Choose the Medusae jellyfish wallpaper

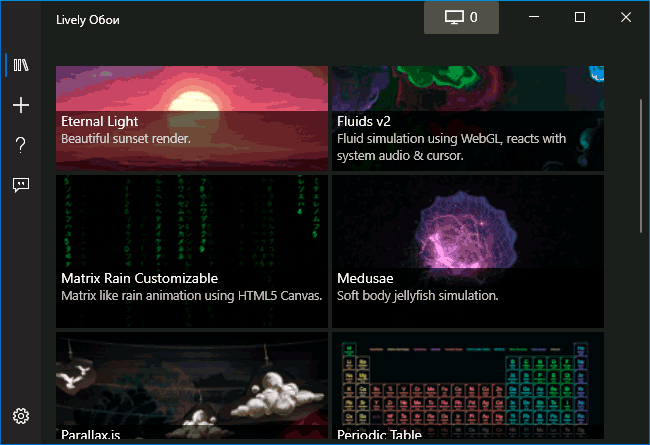click(468, 251)
